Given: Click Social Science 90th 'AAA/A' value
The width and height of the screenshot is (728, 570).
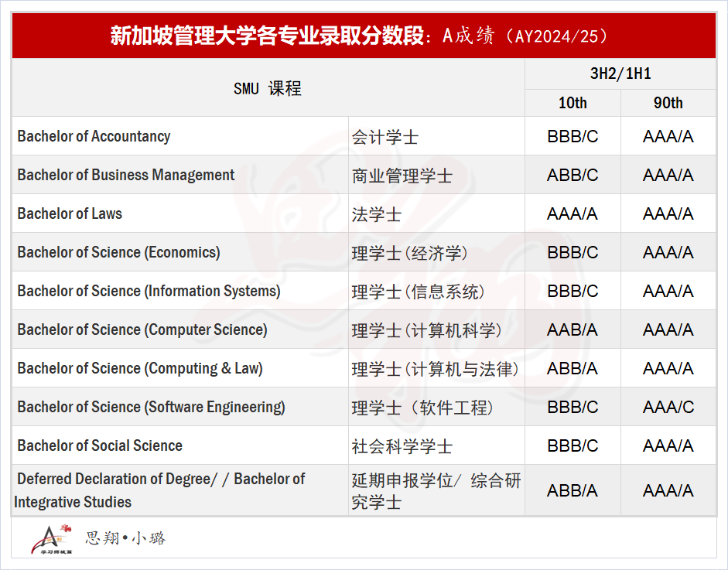Looking at the screenshot, I should pos(668,445).
